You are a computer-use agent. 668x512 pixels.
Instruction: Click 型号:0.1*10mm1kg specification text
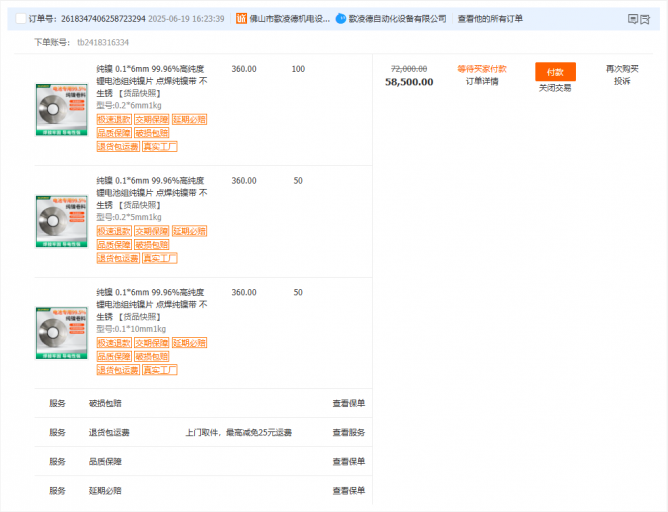(131, 329)
